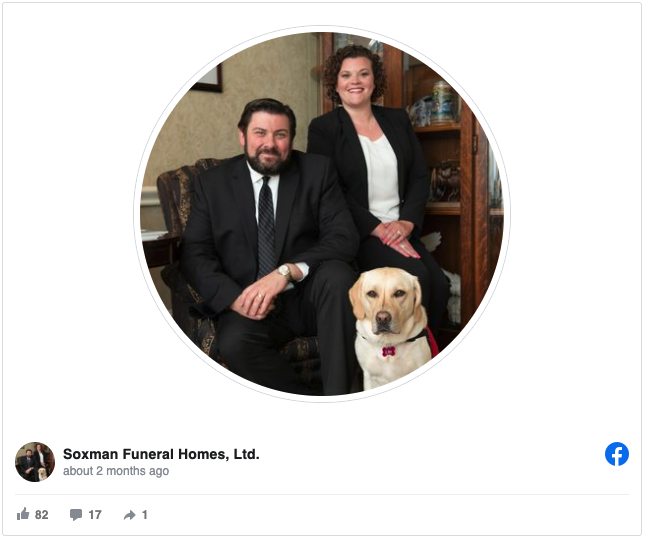
Task: Click the man's gold wristwatch
Action: coord(285,272)
